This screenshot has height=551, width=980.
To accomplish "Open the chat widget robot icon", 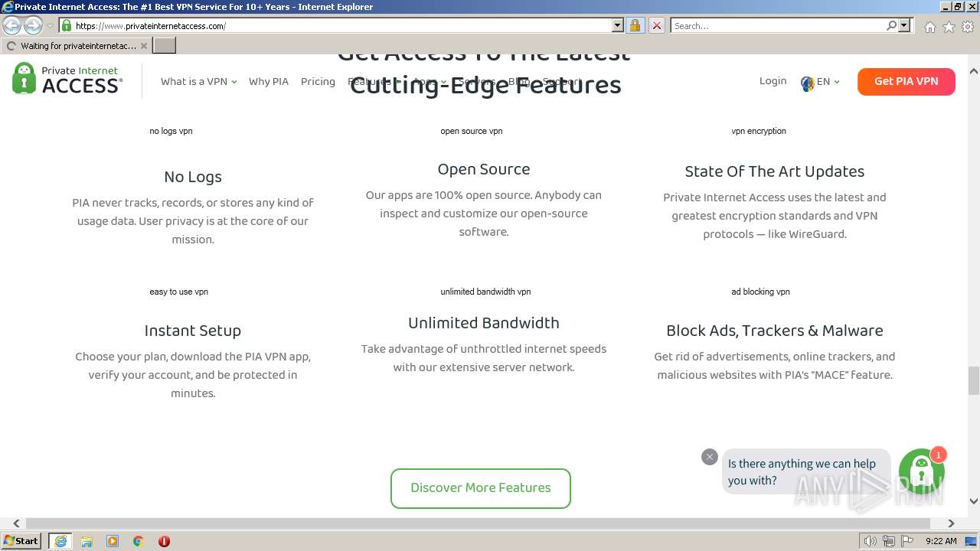I will pos(921,471).
